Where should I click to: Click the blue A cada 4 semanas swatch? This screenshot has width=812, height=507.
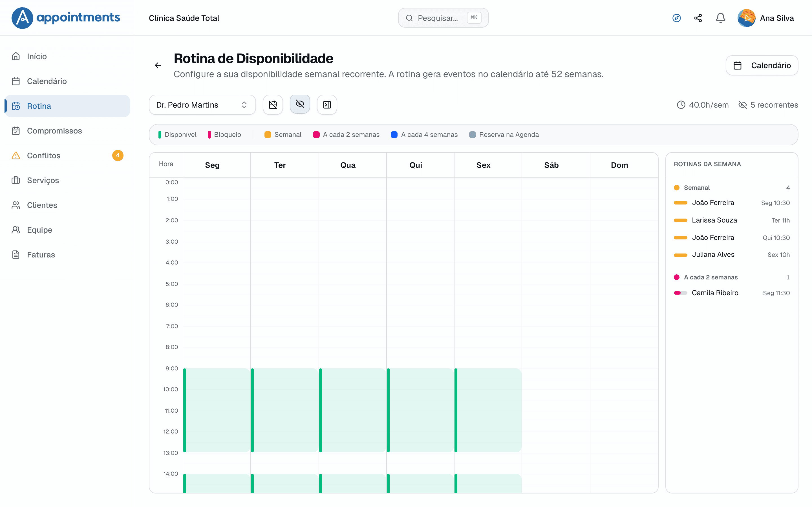tap(394, 135)
